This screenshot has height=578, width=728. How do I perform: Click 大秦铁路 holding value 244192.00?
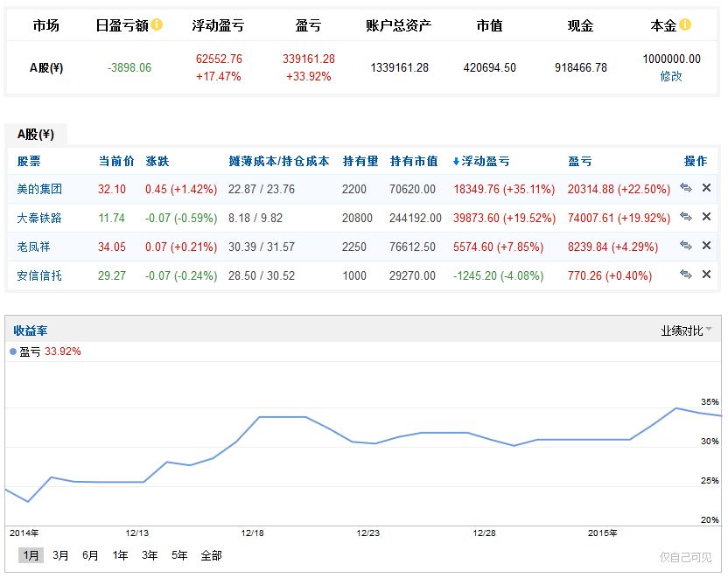tap(416, 218)
